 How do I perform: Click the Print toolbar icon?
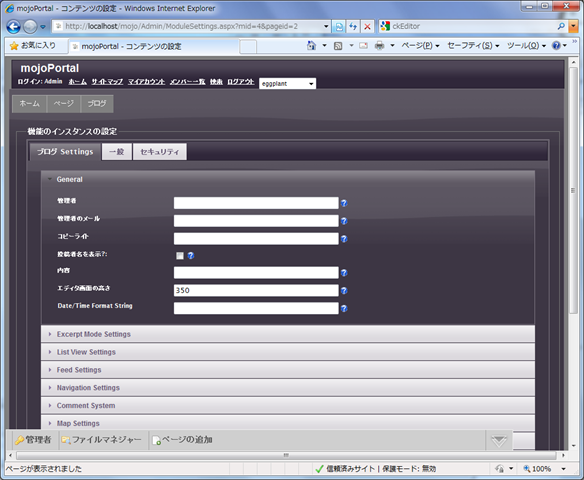(380, 46)
